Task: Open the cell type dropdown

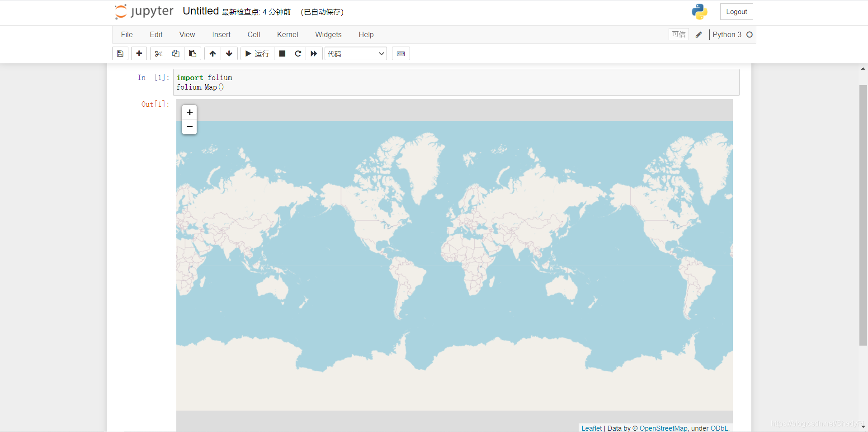Action: pyautogui.click(x=356, y=54)
